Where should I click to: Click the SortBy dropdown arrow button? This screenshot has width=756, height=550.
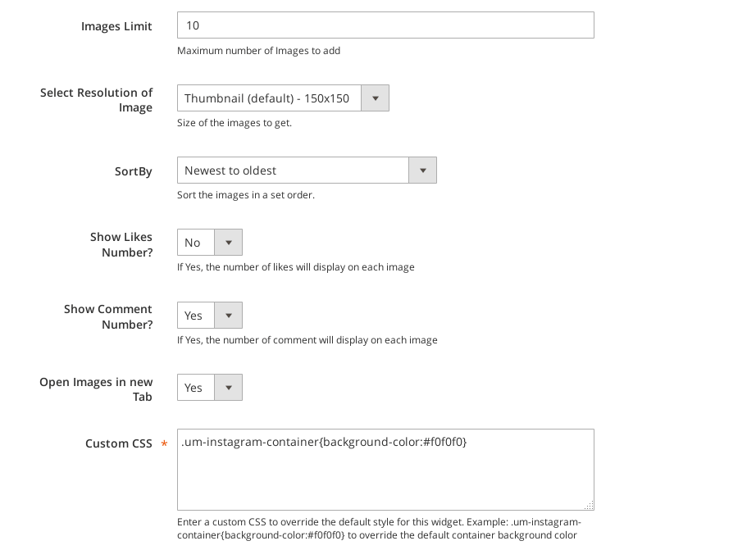pyautogui.click(x=422, y=170)
